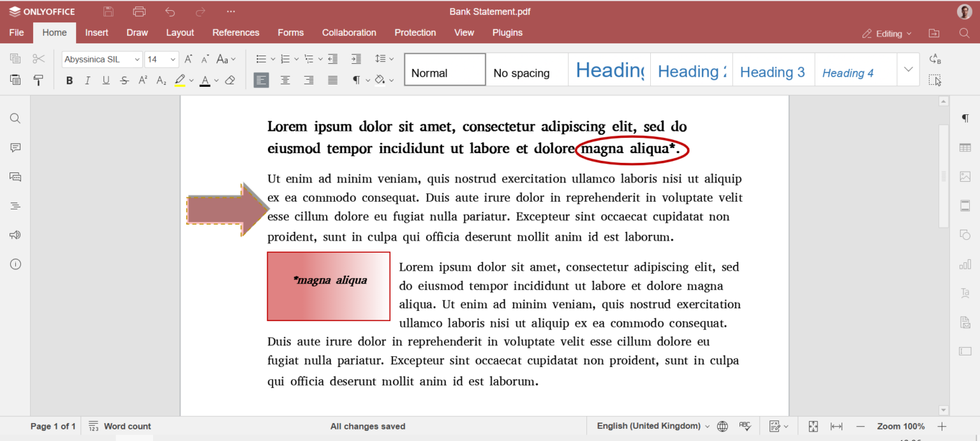Open Chart settings panel

pyautogui.click(x=965, y=264)
